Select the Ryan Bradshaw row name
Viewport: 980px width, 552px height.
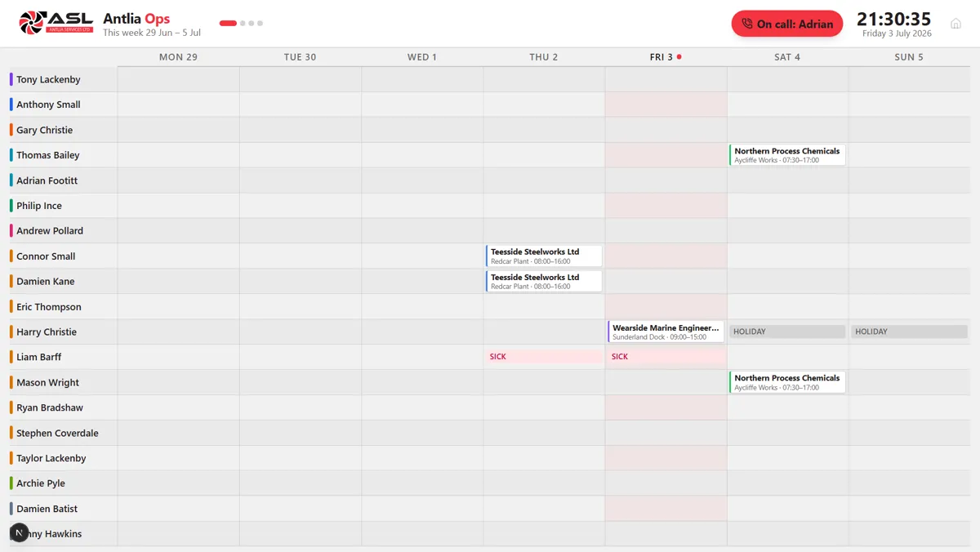click(50, 407)
